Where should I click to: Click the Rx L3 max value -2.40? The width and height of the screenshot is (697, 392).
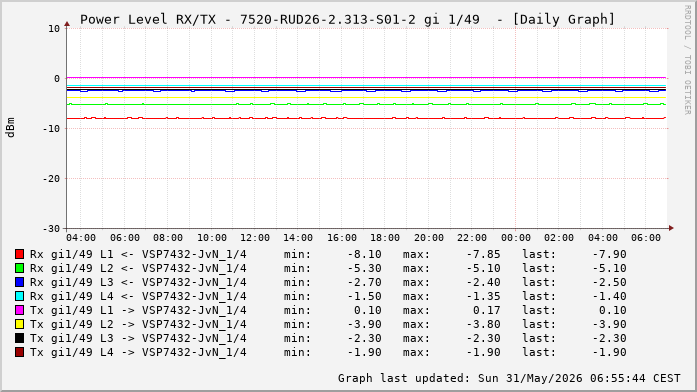(484, 282)
